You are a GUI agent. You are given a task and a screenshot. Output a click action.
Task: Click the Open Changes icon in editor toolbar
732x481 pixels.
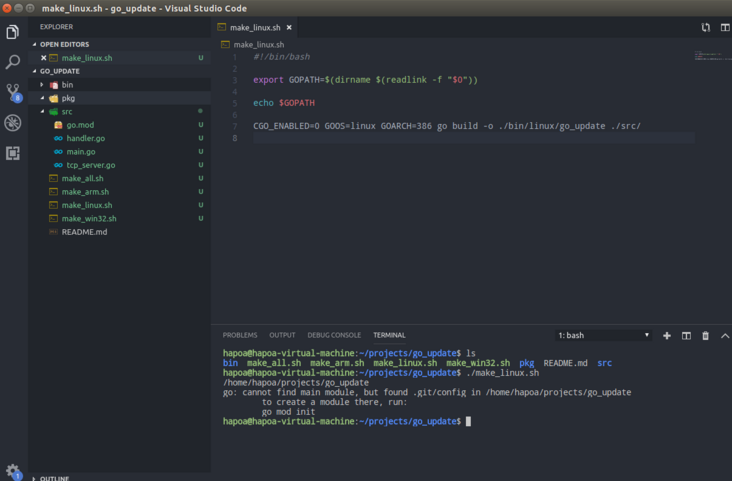pyautogui.click(x=706, y=28)
